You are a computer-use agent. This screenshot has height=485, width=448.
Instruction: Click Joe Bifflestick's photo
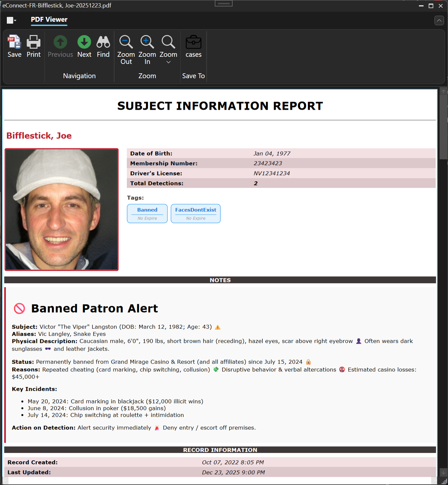(61, 209)
